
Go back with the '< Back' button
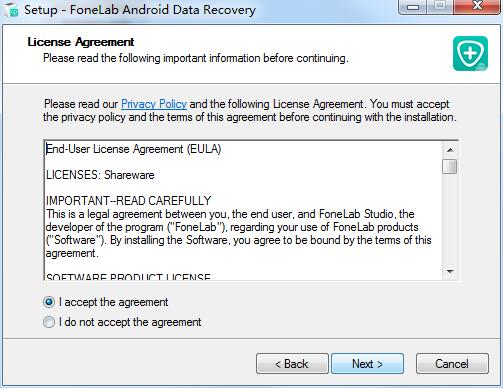pyautogui.click(x=292, y=364)
